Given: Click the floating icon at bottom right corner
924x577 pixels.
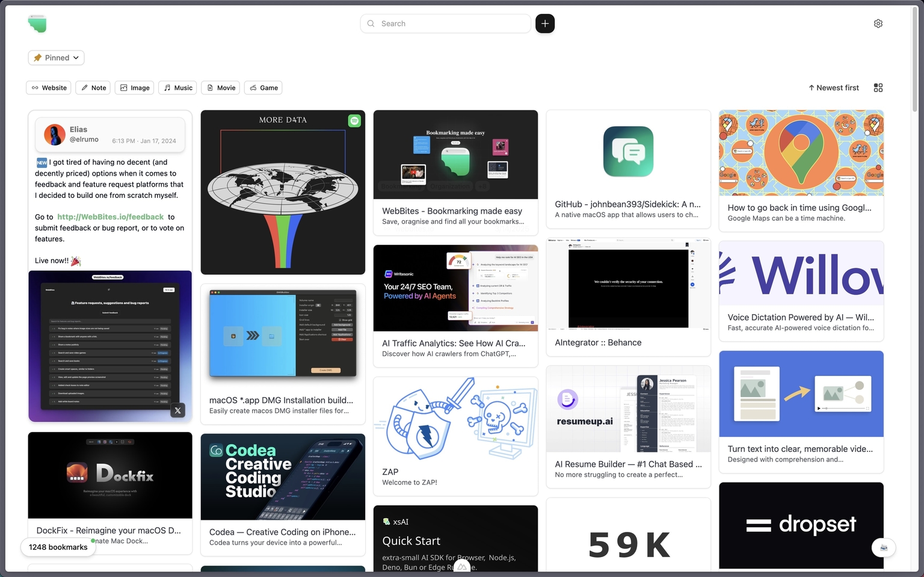Looking at the screenshot, I should [883, 548].
